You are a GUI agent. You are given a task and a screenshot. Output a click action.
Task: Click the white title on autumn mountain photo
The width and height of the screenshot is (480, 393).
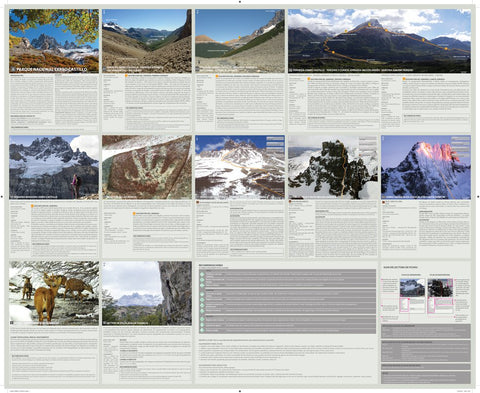point(51,69)
